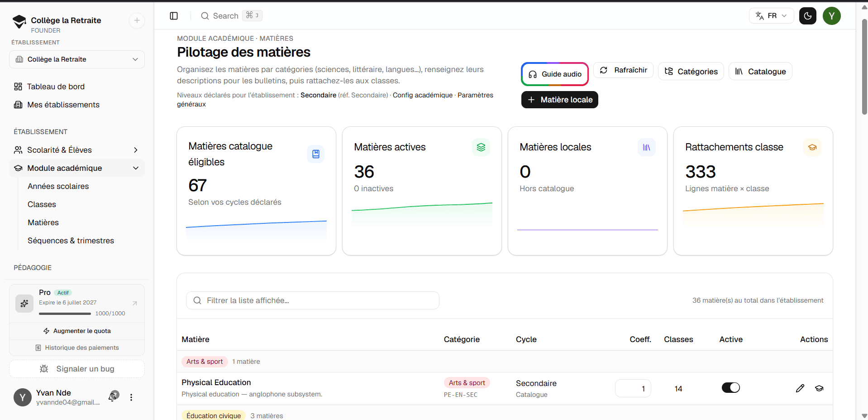This screenshot has width=868, height=420.
Task: Go to Classes in Module académique
Action: (42, 204)
